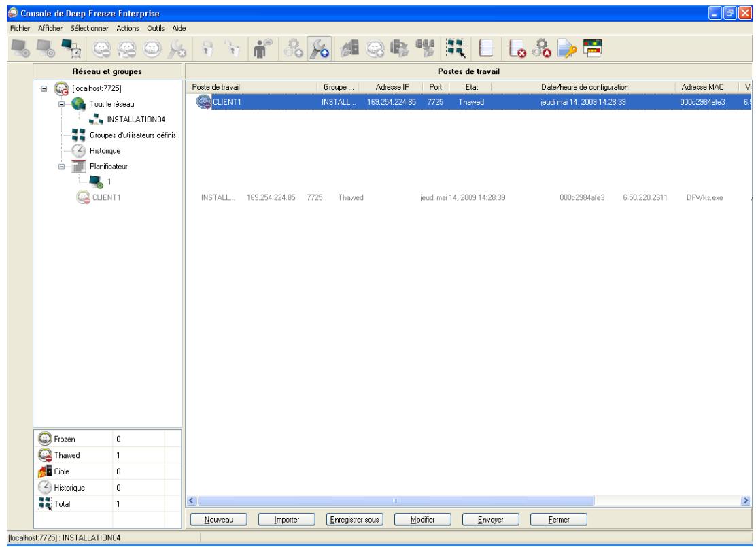Collapse the Planificateur tree node

coord(61,167)
